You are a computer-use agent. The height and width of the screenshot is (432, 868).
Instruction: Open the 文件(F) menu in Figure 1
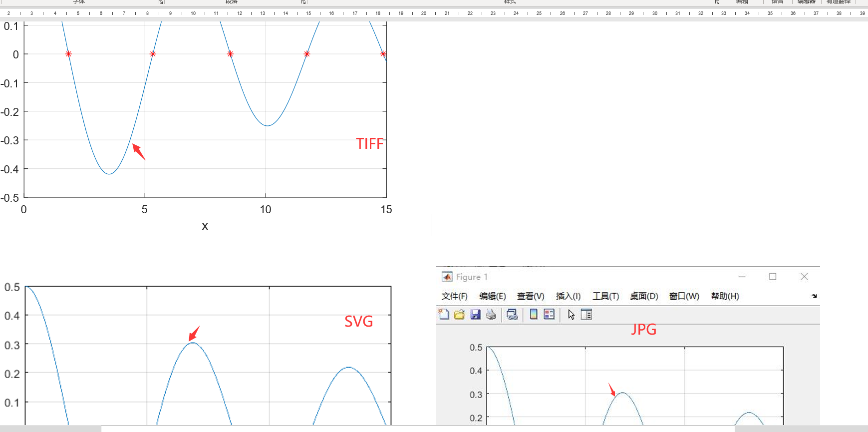pos(454,296)
